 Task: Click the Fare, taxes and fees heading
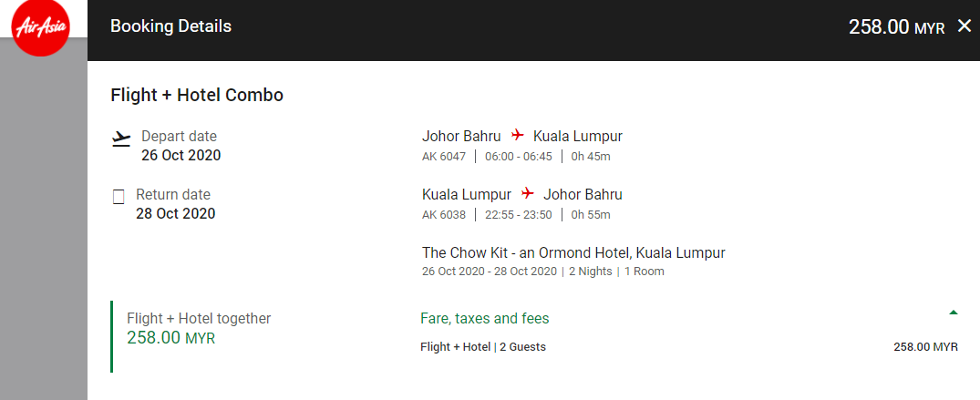(x=484, y=319)
